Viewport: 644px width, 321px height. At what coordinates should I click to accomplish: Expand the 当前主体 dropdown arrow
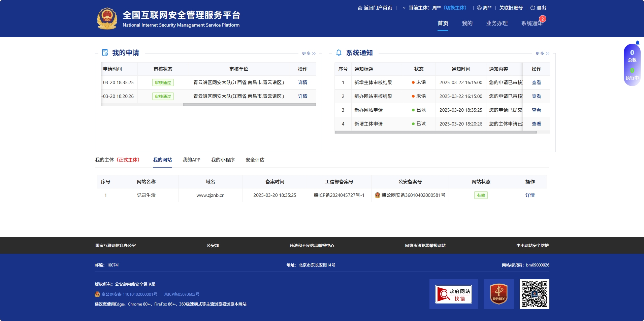pos(404,8)
